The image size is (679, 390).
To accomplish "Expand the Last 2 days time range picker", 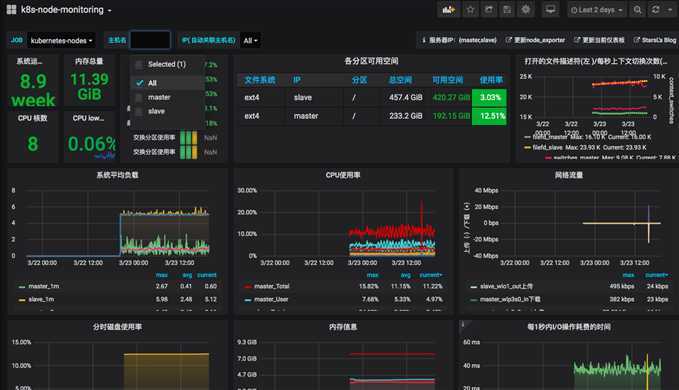I will tap(597, 10).
